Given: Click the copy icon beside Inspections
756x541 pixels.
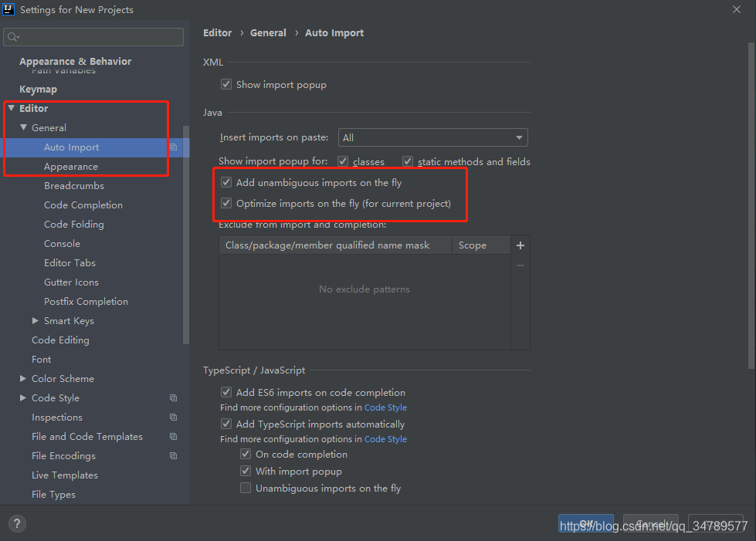Looking at the screenshot, I should [x=174, y=418].
